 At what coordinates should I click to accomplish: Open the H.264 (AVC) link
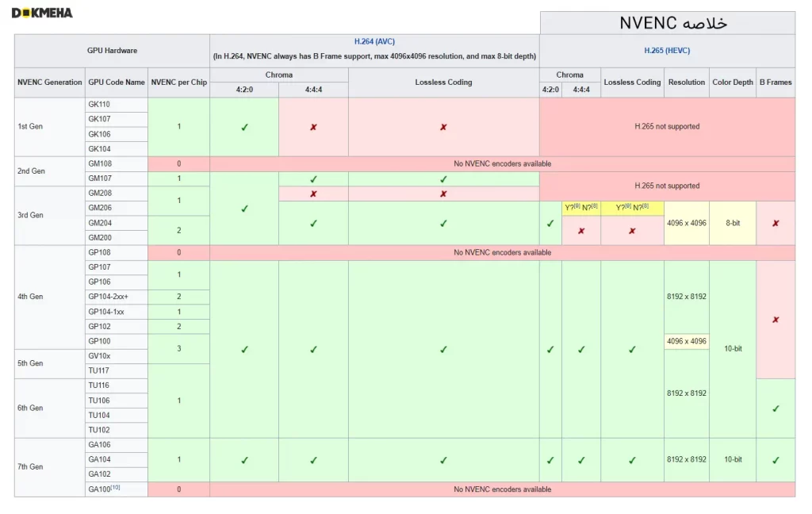(x=374, y=41)
